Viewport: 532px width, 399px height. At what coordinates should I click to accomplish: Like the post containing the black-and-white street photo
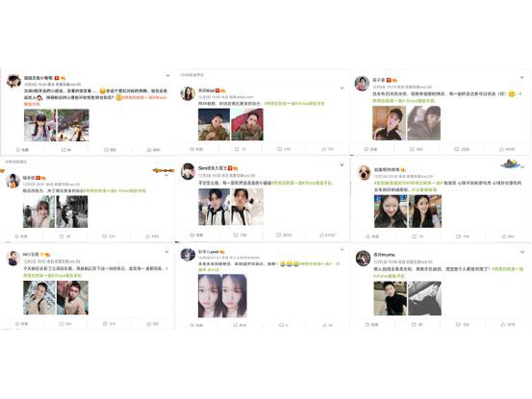point(152,236)
